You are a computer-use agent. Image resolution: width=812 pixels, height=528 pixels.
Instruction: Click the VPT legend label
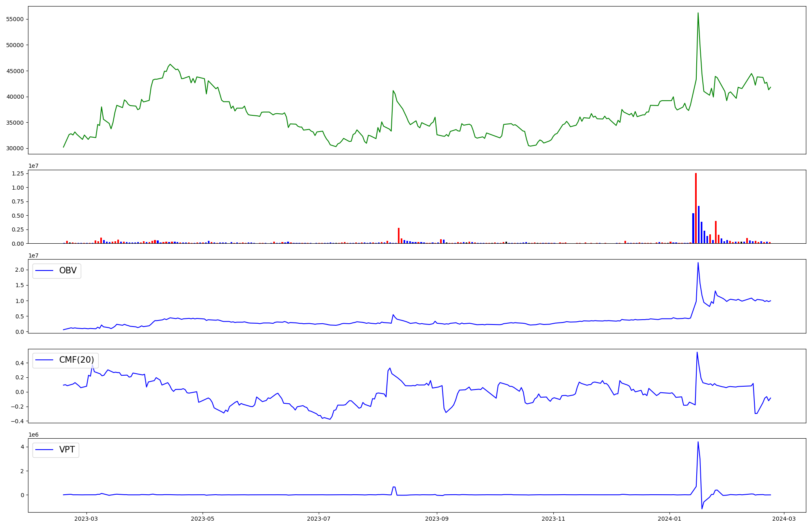67,450
